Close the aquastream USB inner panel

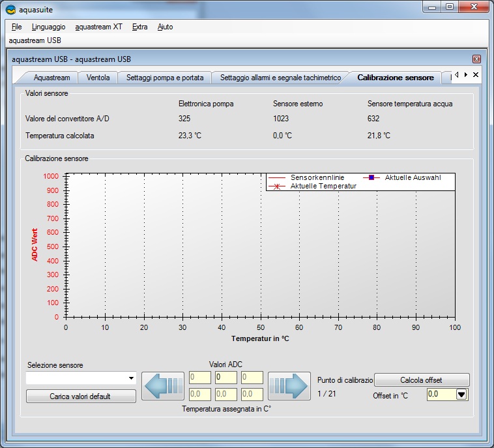(x=476, y=59)
